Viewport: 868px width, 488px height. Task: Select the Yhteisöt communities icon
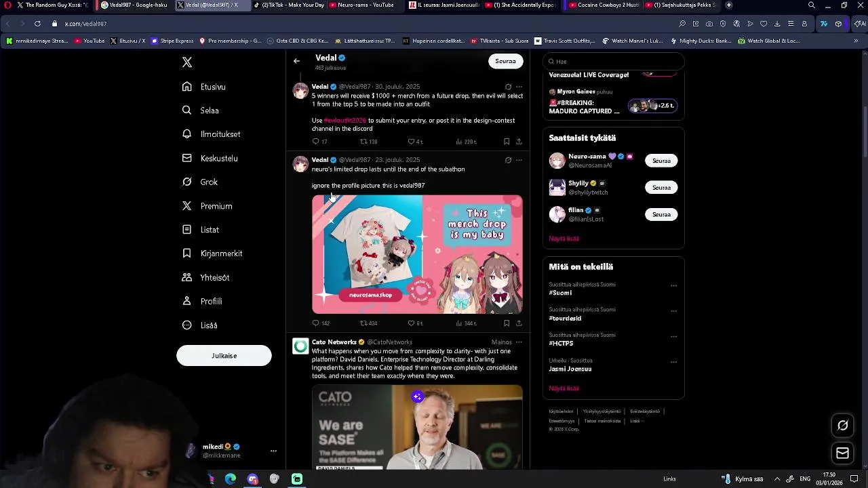187,277
